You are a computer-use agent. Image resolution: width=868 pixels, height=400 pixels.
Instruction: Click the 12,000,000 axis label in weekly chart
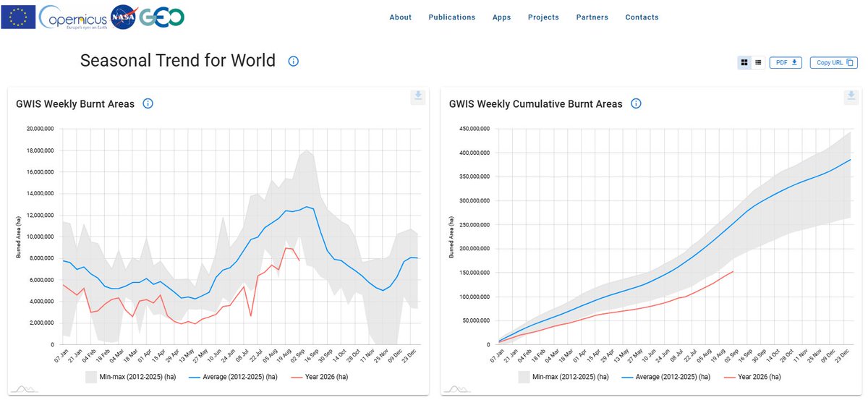[x=42, y=216]
